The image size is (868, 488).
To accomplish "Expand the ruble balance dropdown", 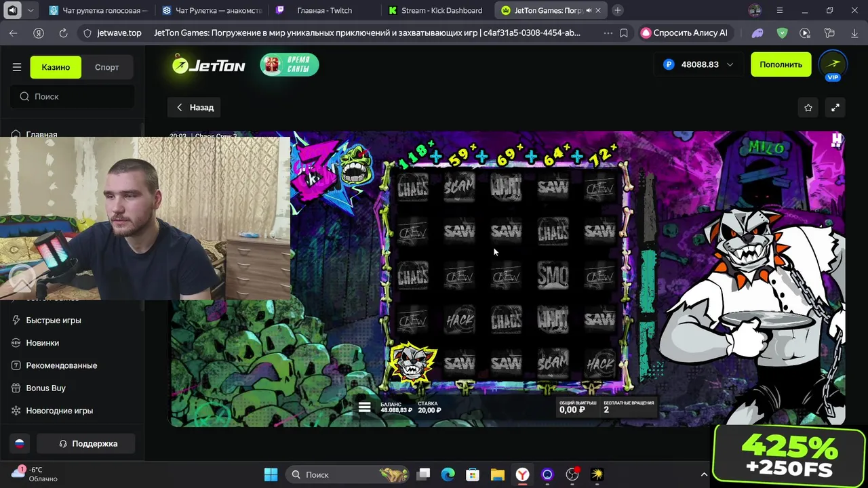I will point(730,64).
